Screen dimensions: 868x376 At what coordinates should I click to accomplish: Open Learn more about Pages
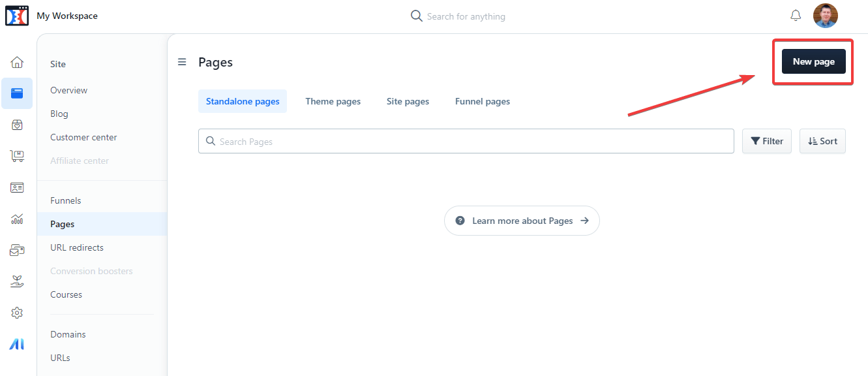[x=522, y=221]
